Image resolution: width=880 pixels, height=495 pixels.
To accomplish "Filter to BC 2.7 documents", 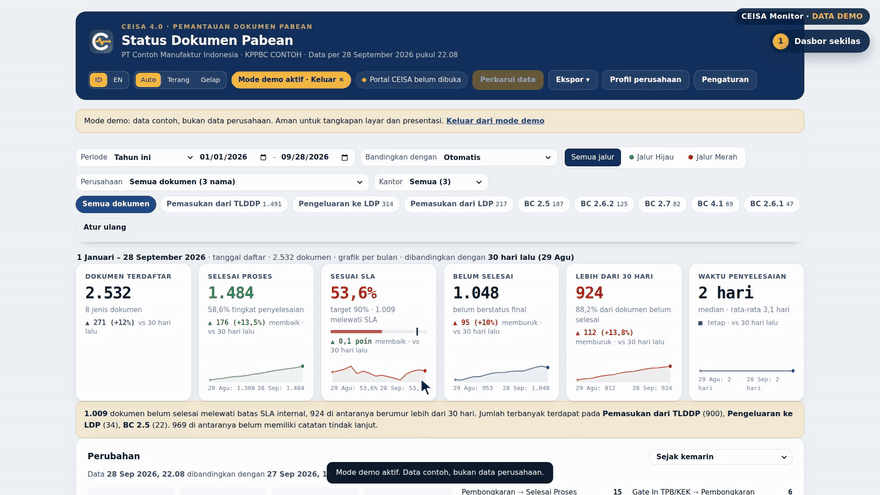I will 662,204.
